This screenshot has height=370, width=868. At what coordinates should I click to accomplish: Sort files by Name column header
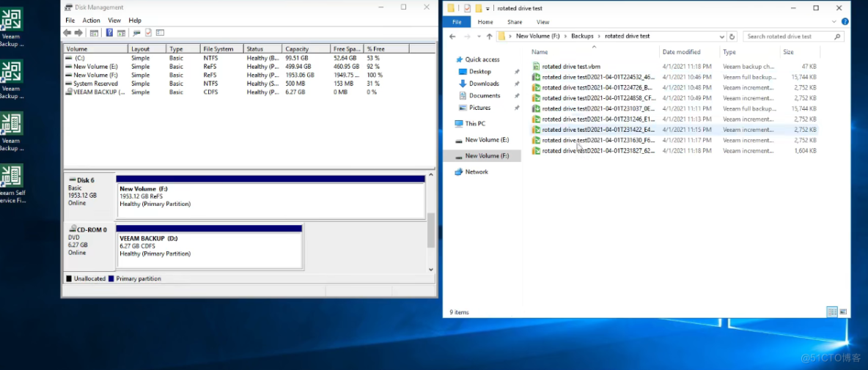point(594,52)
